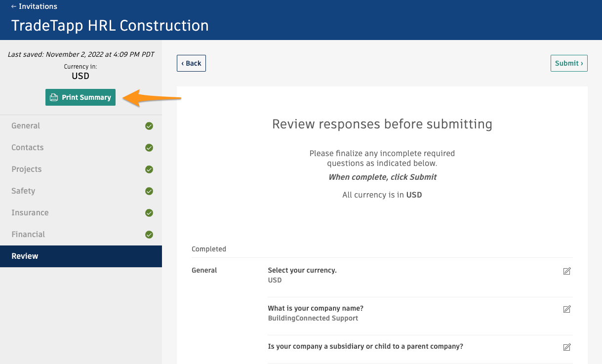Switch to the Safety section
This screenshot has width=602, height=364.
(x=23, y=191)
